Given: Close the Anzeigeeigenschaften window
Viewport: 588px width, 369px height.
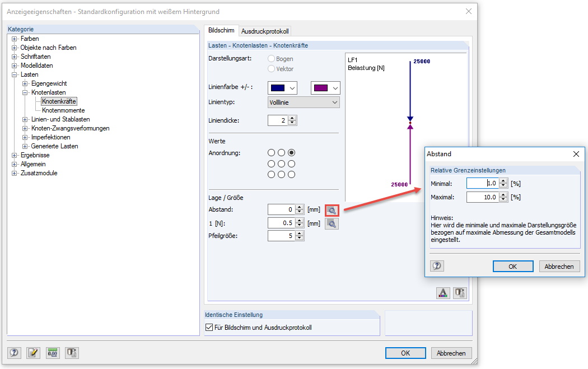Looking at the screenshot, I should 468,11.
